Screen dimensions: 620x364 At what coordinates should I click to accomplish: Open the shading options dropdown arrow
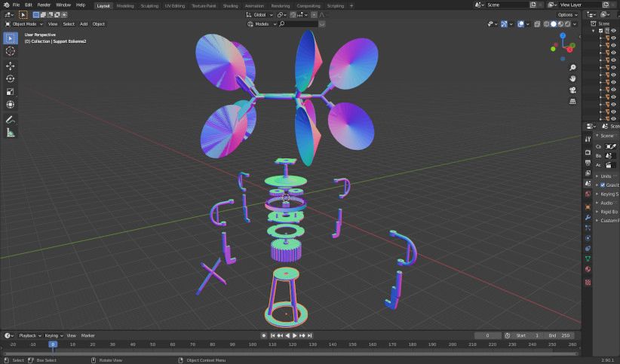click(x=575, y=24)
